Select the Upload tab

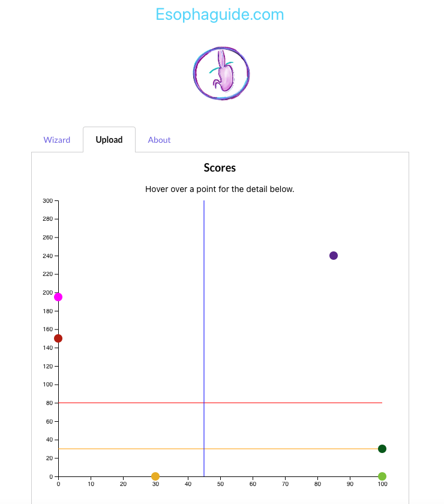click(x=109, y=139)
